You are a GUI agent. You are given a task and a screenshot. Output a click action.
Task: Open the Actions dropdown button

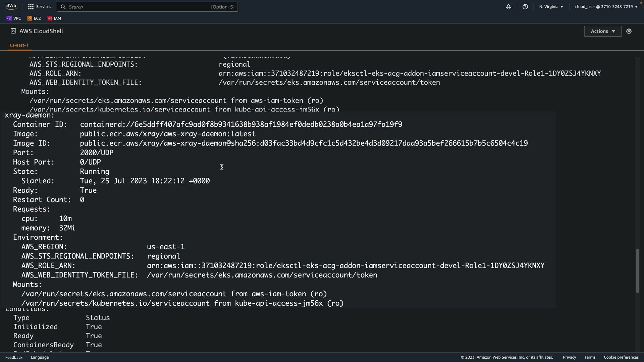[x=602, y=31]
